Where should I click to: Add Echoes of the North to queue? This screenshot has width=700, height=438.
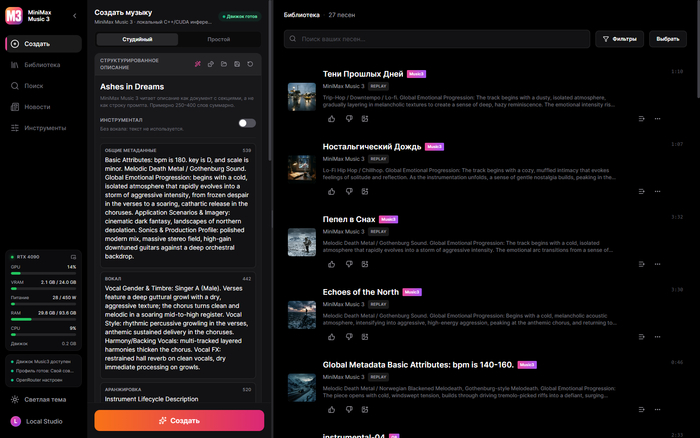[x=641, y=337]
